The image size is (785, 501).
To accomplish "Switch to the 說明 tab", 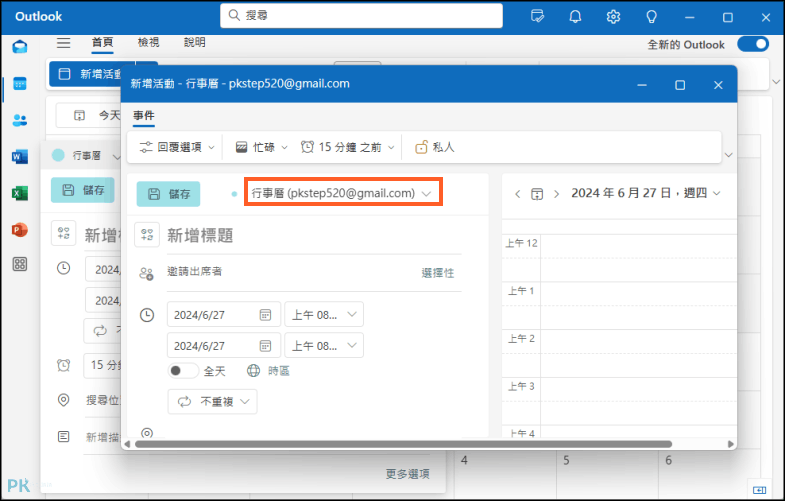I will (194, 43).
